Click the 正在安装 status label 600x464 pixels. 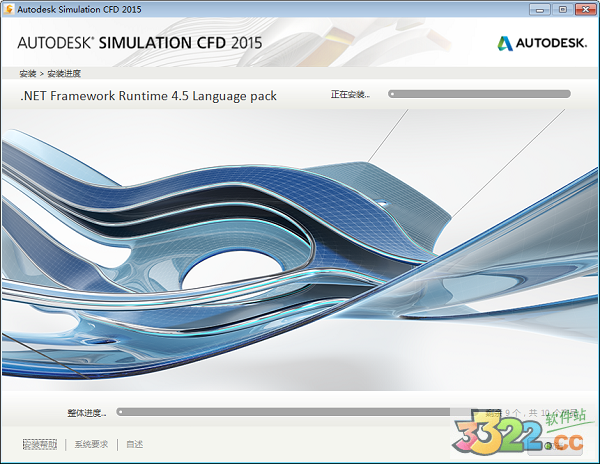click(x=350, y=95)
